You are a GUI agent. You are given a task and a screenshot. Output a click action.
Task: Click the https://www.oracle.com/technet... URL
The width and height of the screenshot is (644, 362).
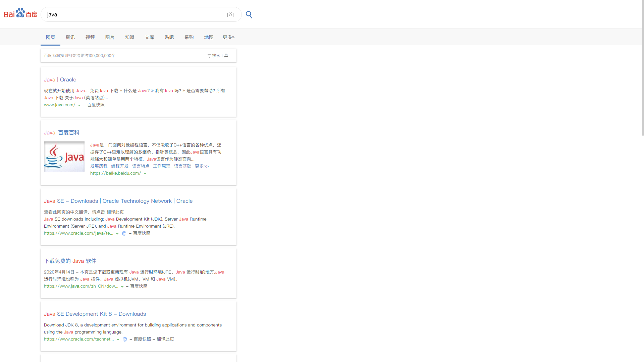79,339
